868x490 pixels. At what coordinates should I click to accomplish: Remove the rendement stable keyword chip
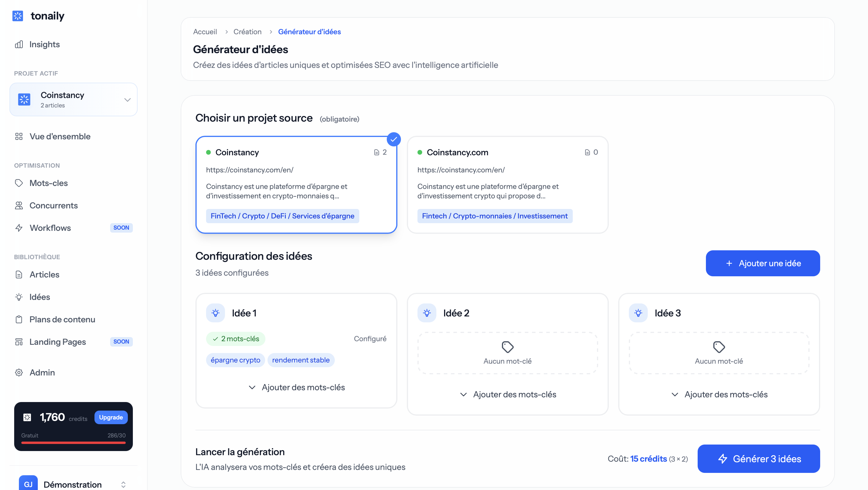[x=301, y=360]
